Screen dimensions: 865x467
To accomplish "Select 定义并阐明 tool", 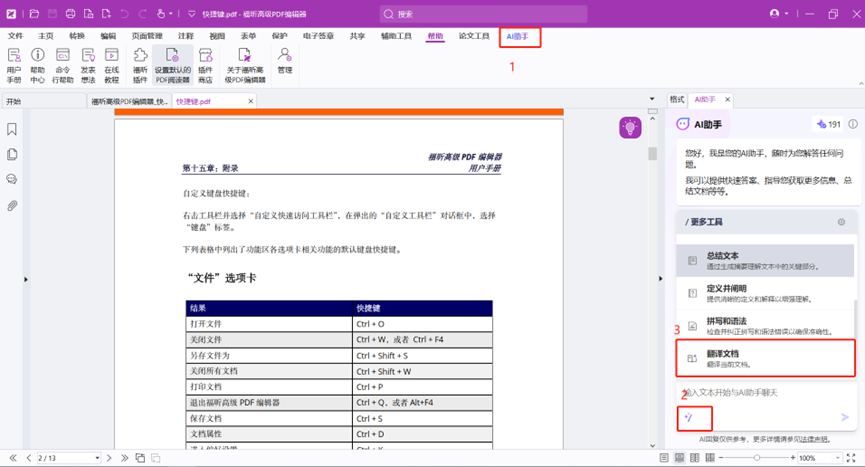I will 765,293.
